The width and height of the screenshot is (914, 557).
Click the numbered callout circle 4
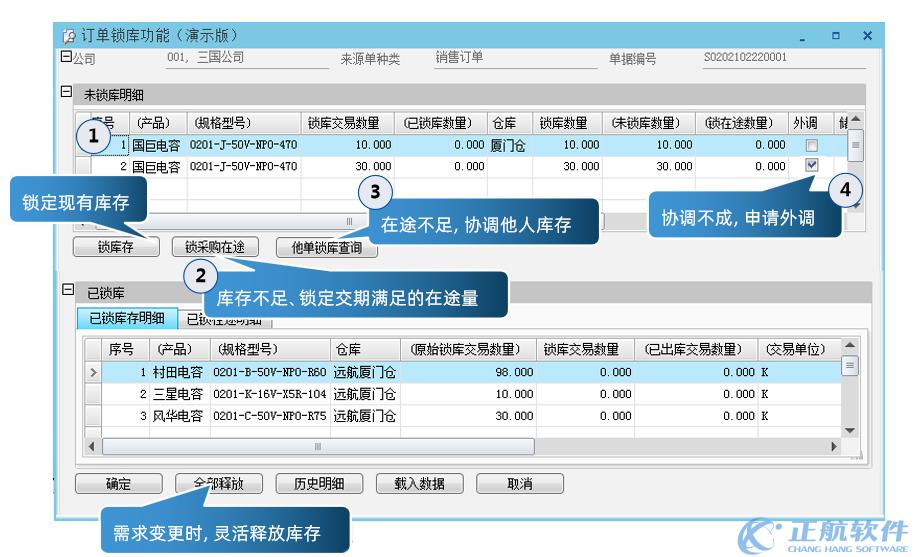846,189
